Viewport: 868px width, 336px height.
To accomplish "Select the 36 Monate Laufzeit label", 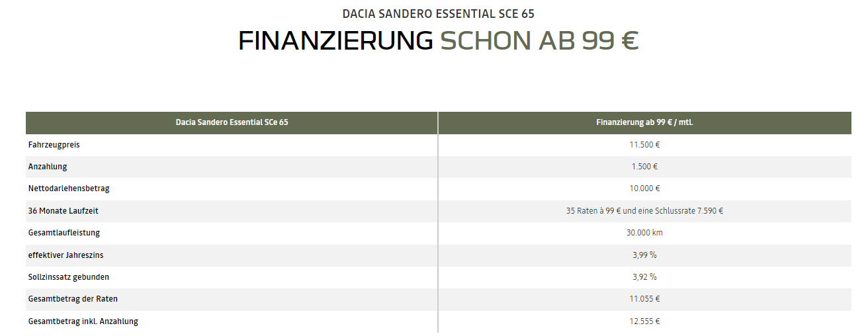I will click(x=64, y=211).
